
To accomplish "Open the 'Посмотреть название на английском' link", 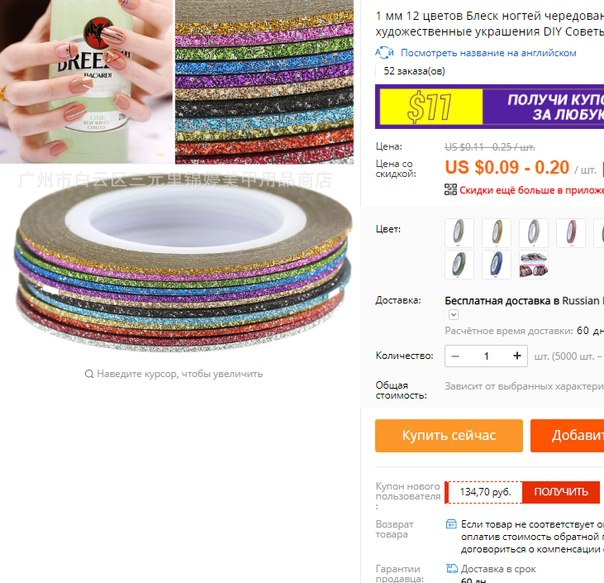I will tap(488, 53).
